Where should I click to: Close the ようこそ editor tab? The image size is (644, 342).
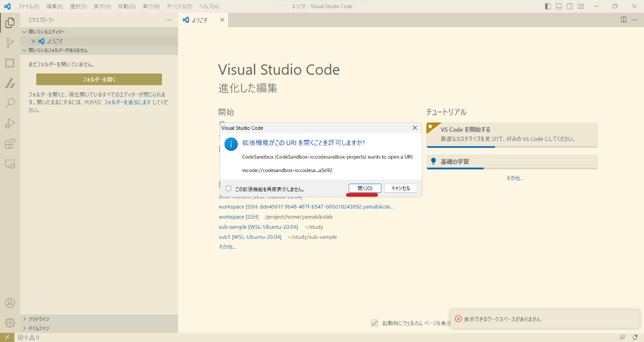click(x=222, y=20)
